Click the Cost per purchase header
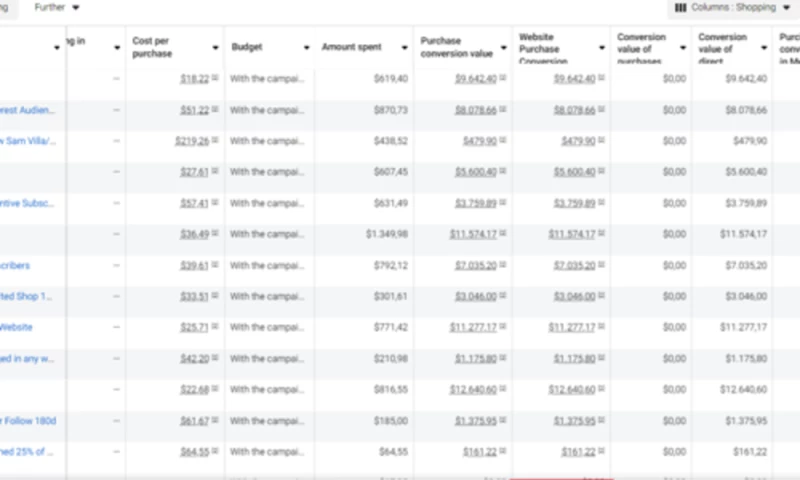Viewport: 800px width, 480px height. coord(152,47)
